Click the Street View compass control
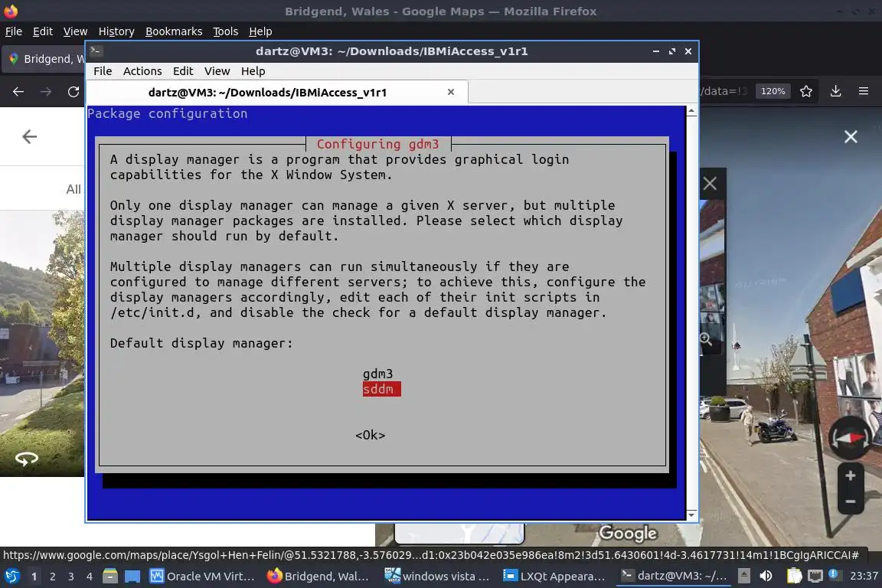Image resolution: width=882 pixels, height=588 pixels. tap(849, 438)
